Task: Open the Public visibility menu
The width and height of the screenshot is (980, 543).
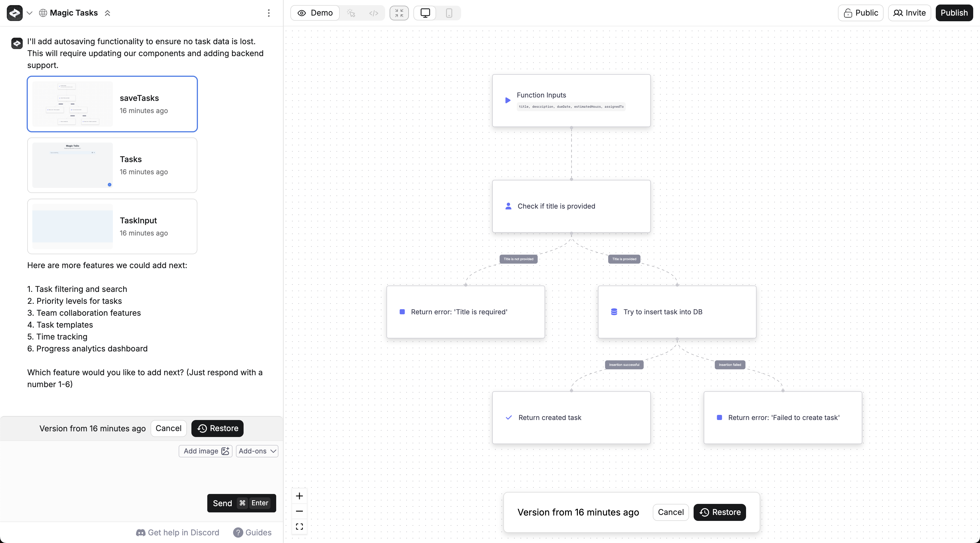Action: pyautogui.click(x=861, y=13)
